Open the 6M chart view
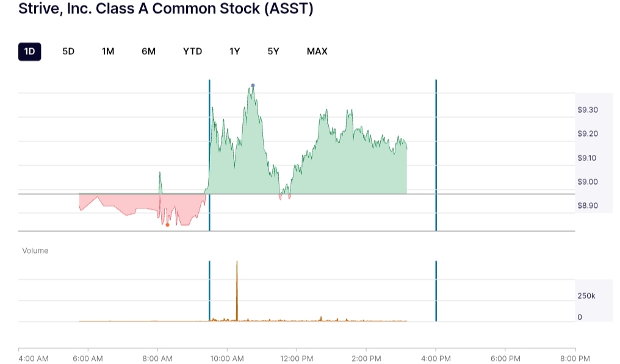This screenshot has width=620, height=364. tap(148, 51)
